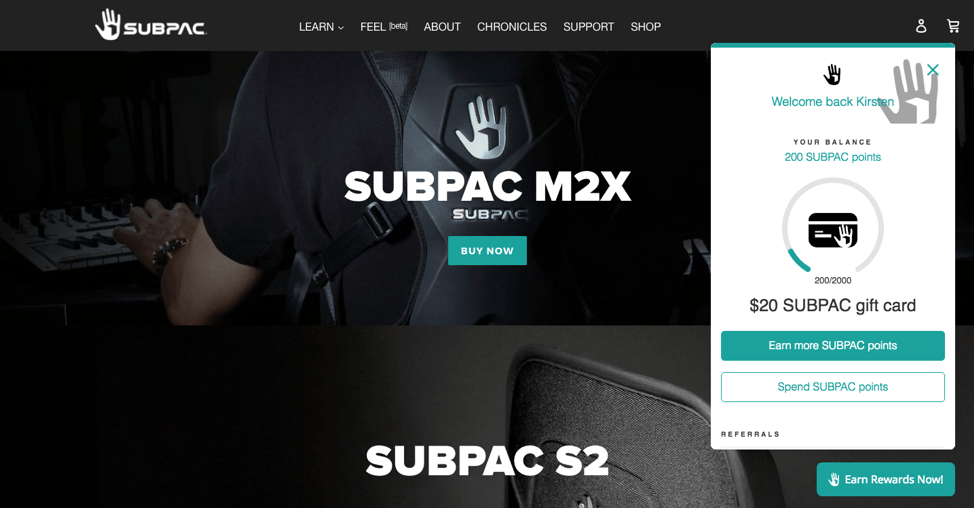This screenshot has height=508, width=974.
Task: Visit the SUPPORT page
Action: pyautogui.click(x=588, y=27)
